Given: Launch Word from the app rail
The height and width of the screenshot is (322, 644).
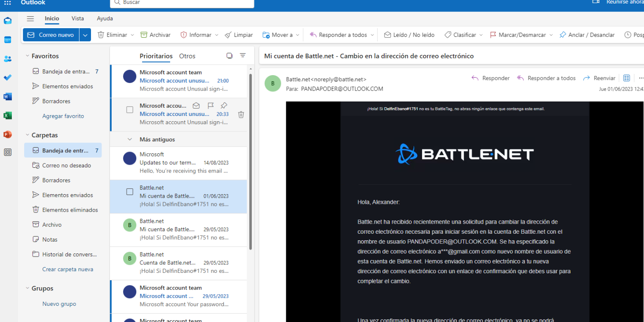Looking at the screenshot, I should (x=7, y=97).
